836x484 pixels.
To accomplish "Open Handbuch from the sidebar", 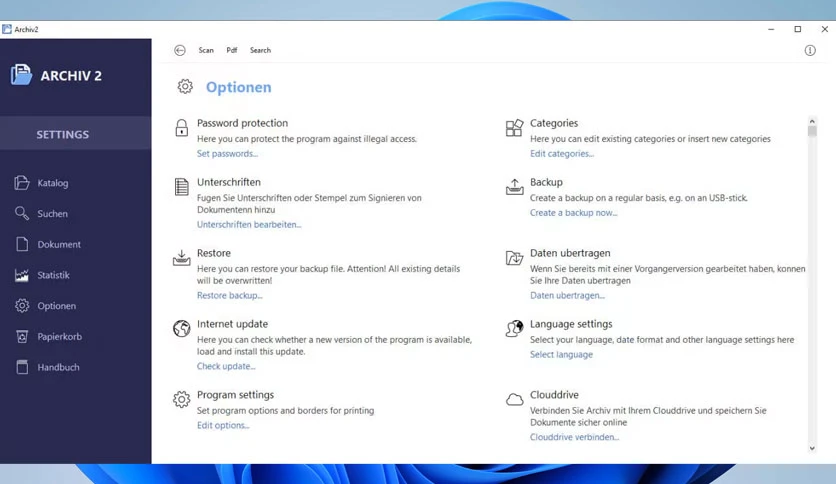I will click(x=58, y=367).
